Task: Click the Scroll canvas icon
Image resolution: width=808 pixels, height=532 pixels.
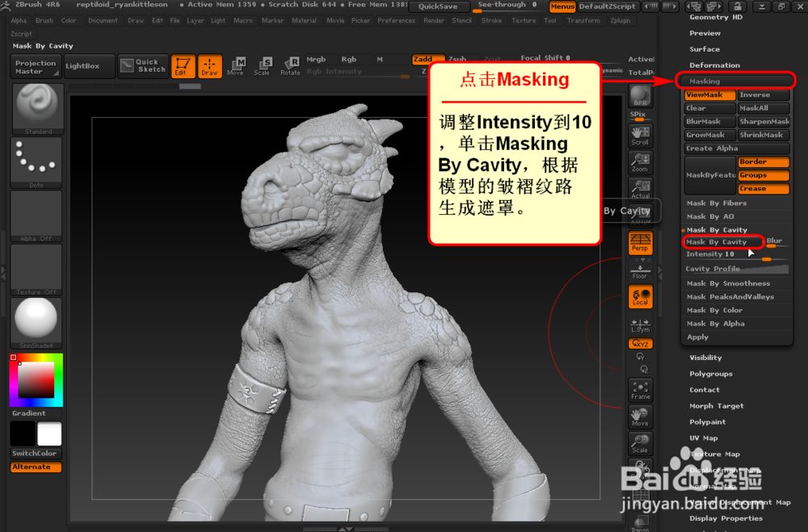Action: point(641,136)
